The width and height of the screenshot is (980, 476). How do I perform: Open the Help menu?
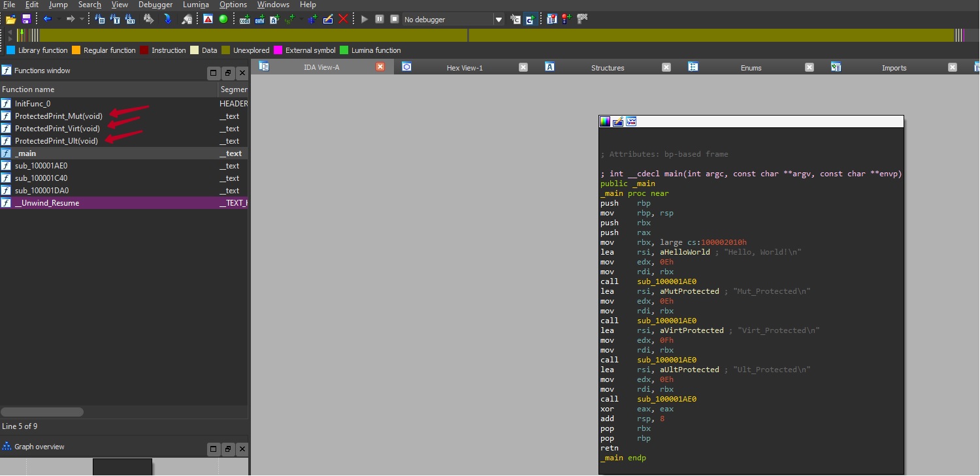point(308,5)
